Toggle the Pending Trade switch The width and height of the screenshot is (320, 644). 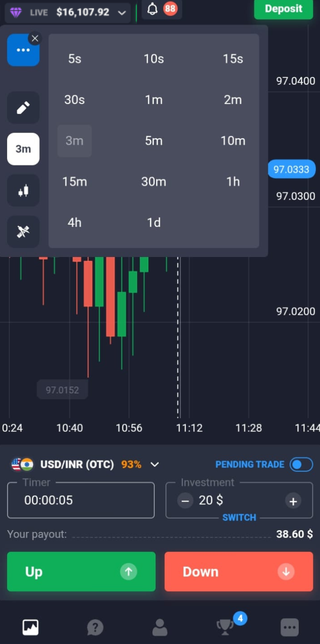(301, 465)
